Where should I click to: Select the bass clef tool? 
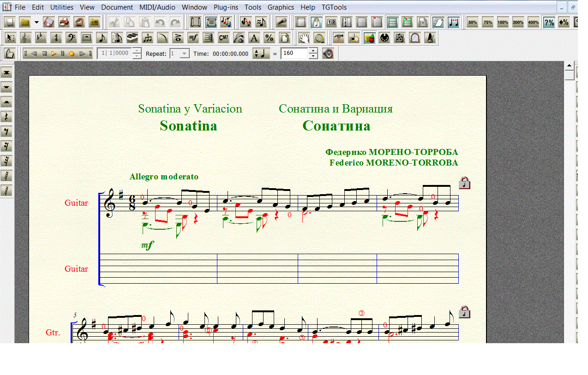click(x=71, y=38)
